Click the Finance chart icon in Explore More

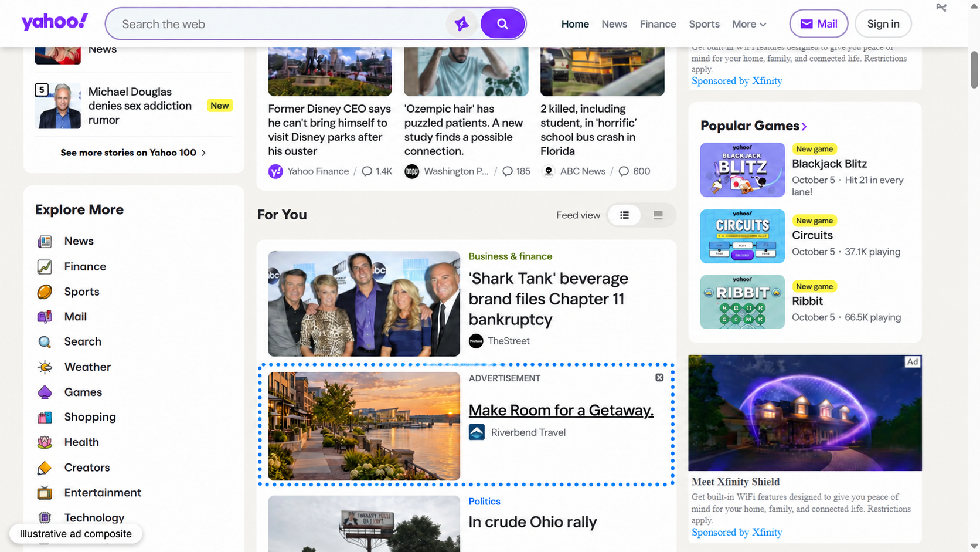pyautogui.click(x=45, y=267)
